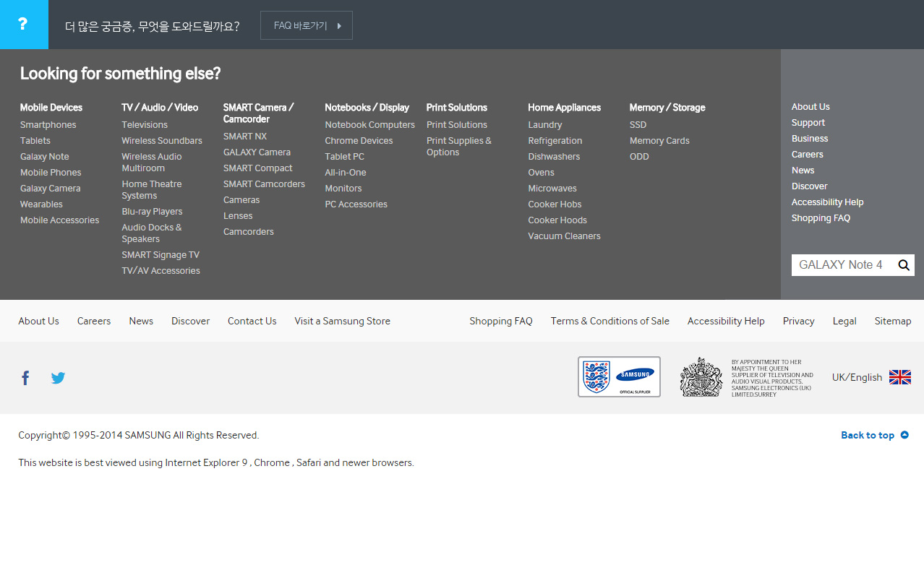Open the All-in-One link

click(346, 173)
